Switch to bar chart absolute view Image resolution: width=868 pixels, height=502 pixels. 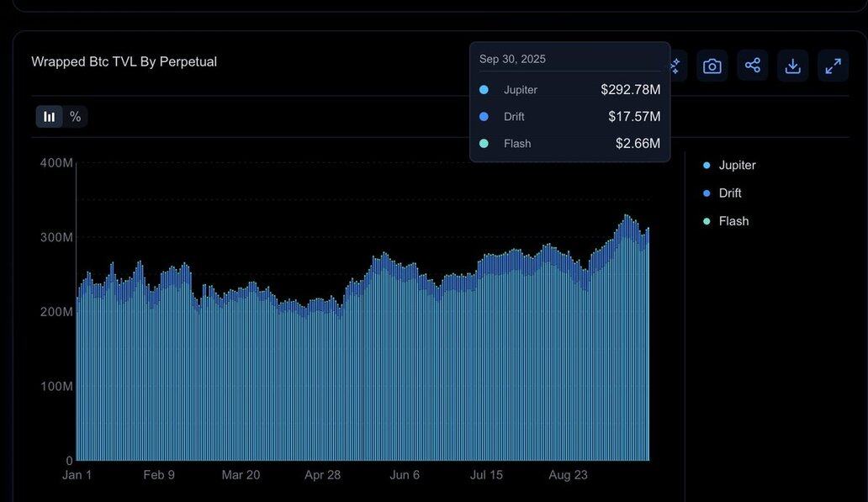coord(50,117)
